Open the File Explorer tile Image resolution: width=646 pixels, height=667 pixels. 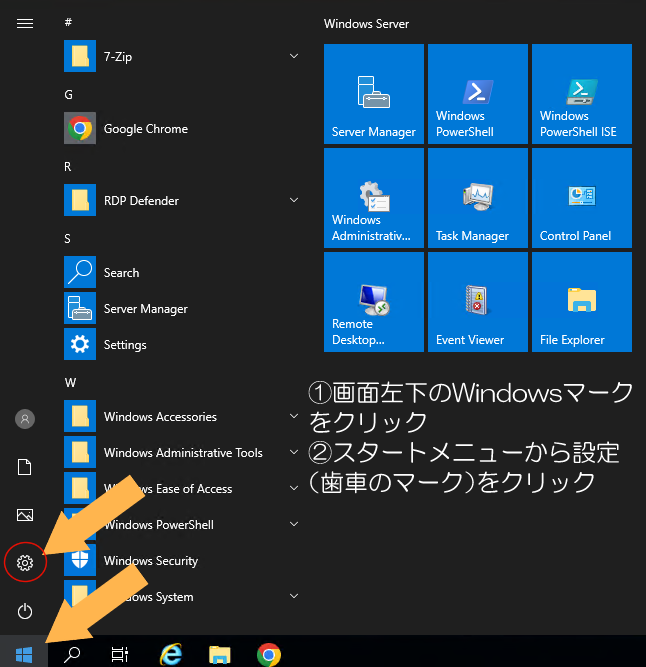(x=581, y=302)
